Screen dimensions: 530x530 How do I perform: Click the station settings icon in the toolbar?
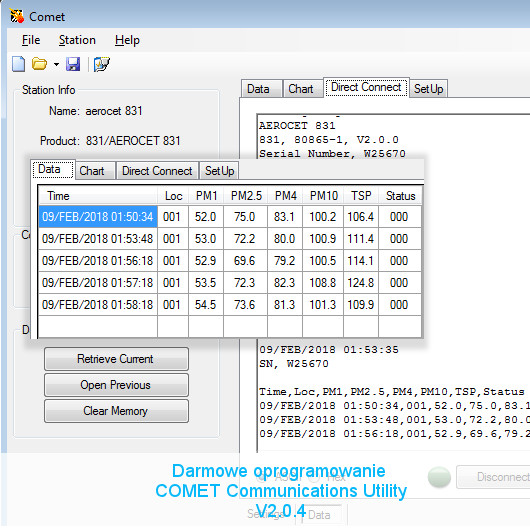tap(101, 64)
